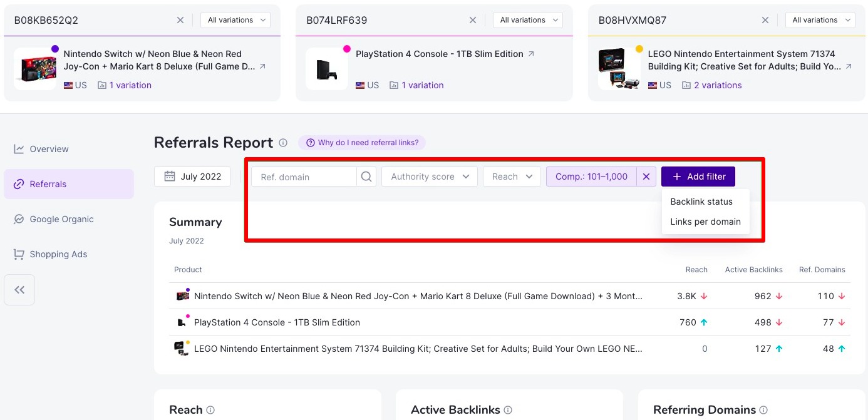868x420 pixels.
Task: Click the Ref. Domains value 110
Action: 826,296
